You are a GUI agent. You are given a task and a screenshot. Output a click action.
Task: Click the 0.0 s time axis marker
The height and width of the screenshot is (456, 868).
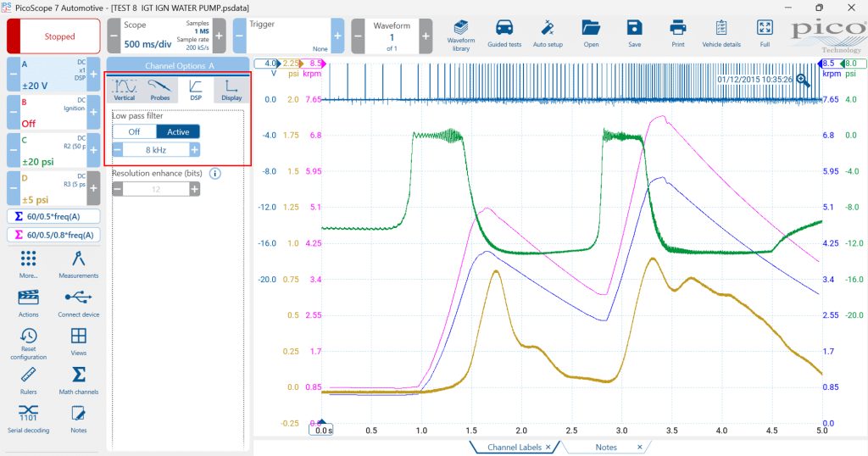pyautogui.click(x=323, y=430)
